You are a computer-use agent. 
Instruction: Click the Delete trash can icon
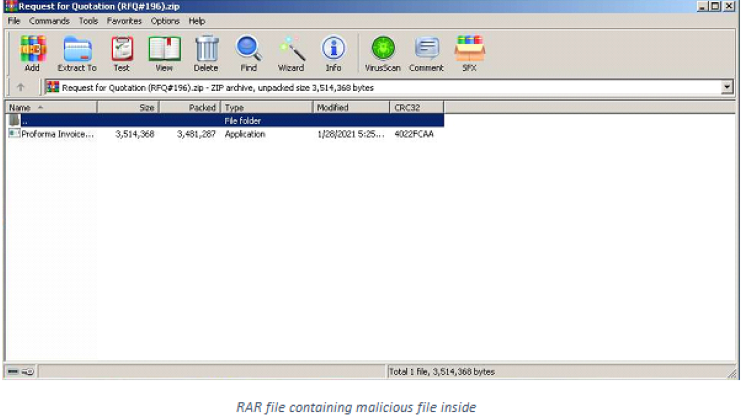click(206, 54)
